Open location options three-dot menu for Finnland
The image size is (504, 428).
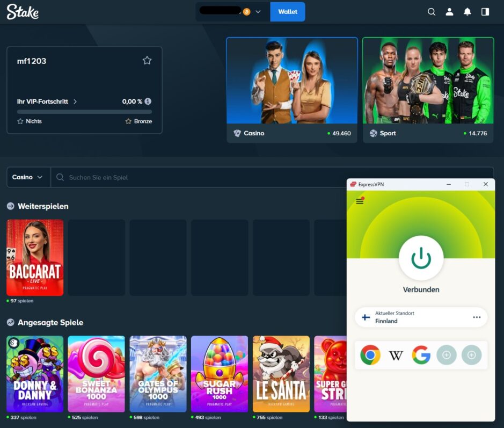[477, 317]
